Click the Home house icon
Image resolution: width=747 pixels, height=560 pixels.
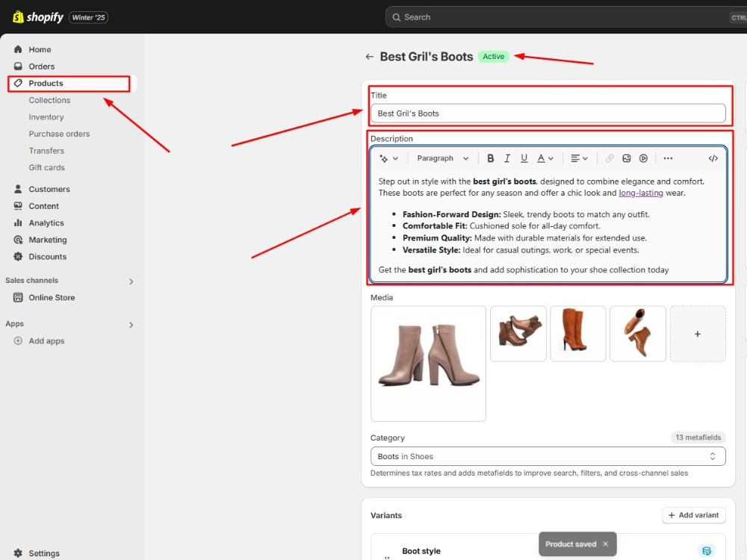coord(18,49)
